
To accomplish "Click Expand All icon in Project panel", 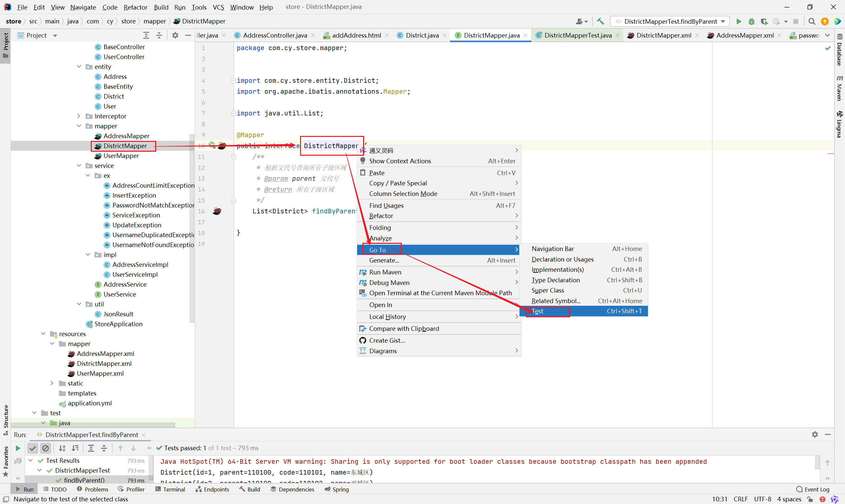I will pos(146,35).
